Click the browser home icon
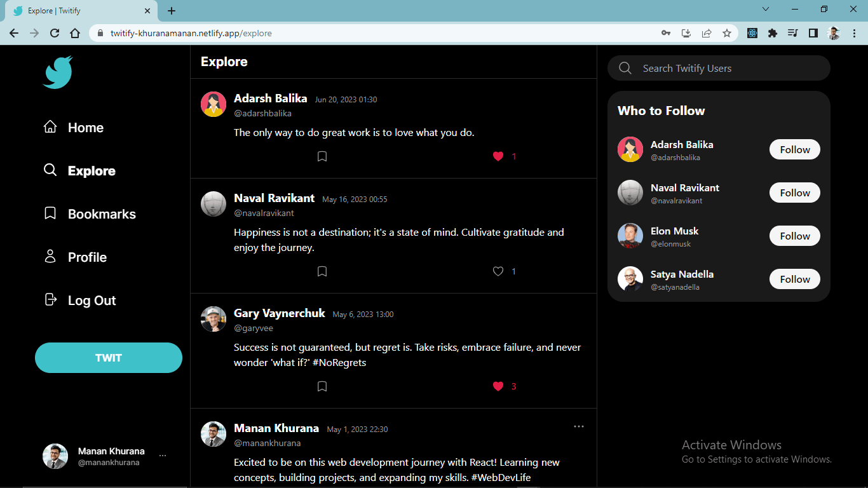The width and height of the screenshot is (868, 488). 75,33
